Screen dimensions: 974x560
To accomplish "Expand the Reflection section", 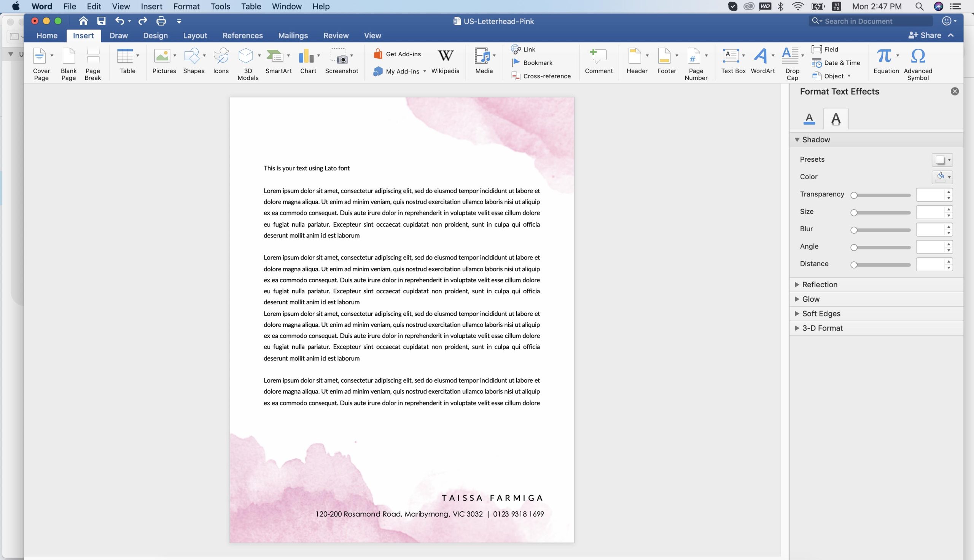I will pyautogui.click(x=797, y=285).
